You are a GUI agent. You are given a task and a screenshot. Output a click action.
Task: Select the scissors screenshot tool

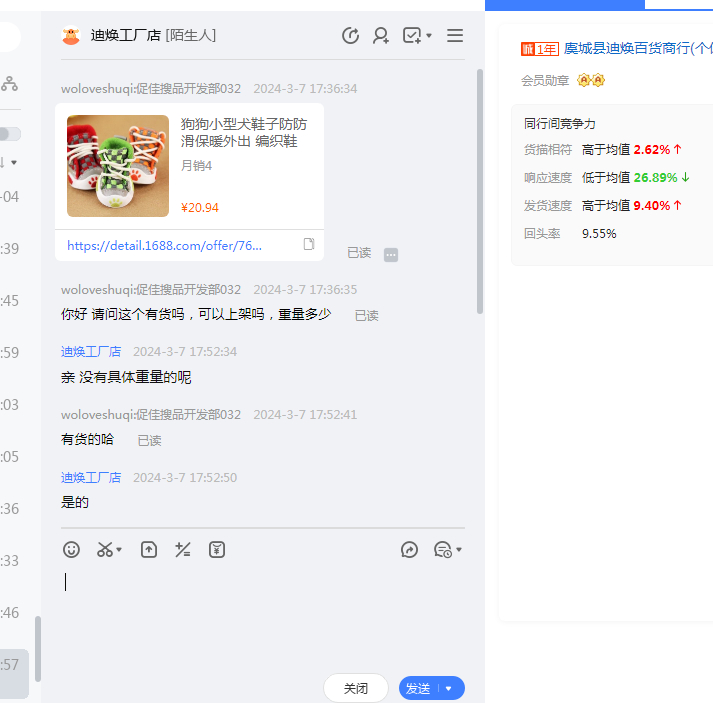[105, 550]
